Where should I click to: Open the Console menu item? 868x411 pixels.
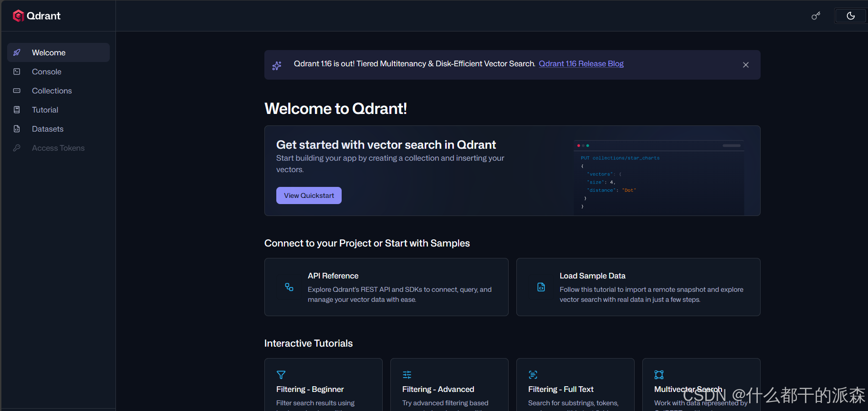tap(58, 72)
